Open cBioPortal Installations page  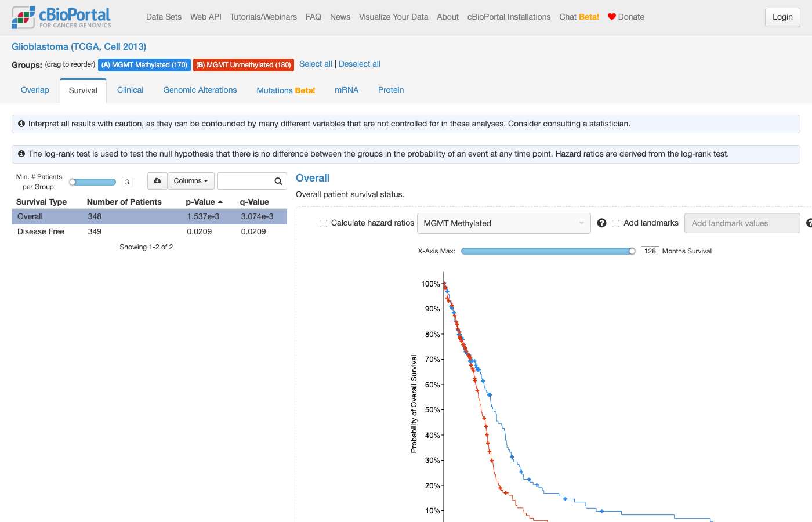[x=509, y=17]
